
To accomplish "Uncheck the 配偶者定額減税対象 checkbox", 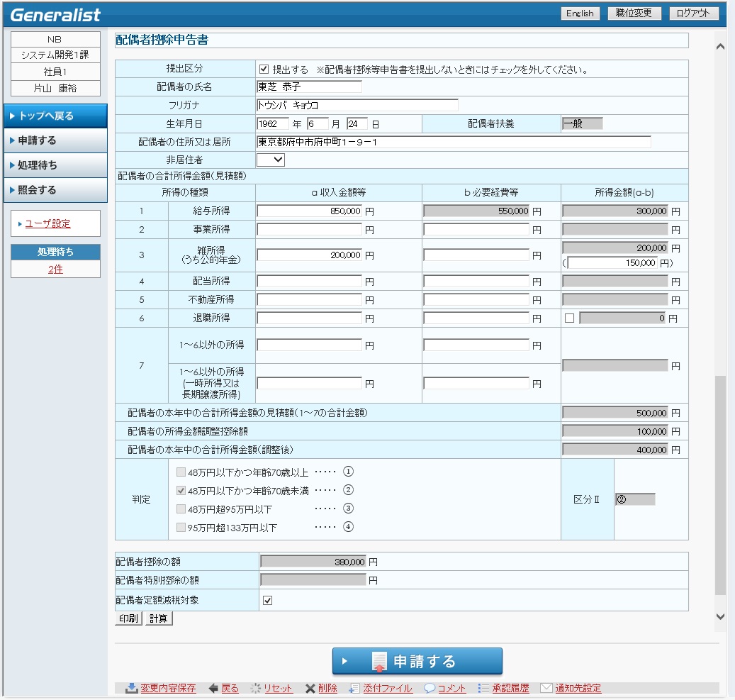I will click(268, 601).
